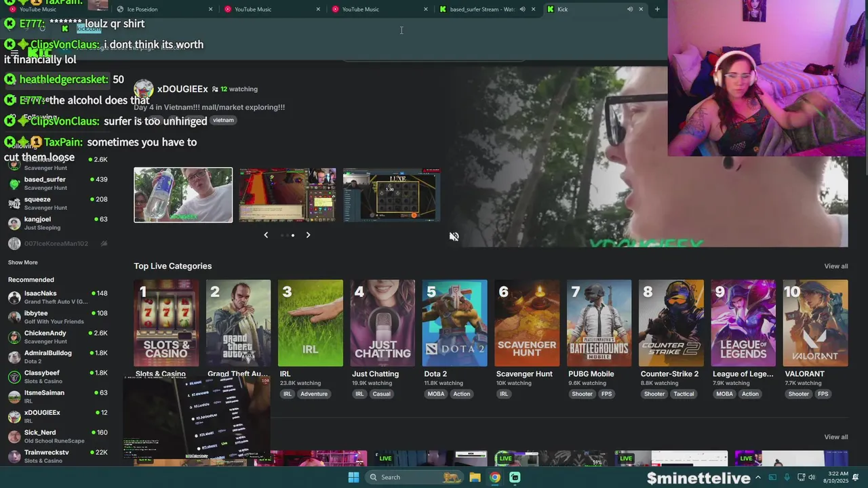Go to previous featured stream carousel arrow
The height and width of the screenshot is (488, 868).
pos(266,235)
